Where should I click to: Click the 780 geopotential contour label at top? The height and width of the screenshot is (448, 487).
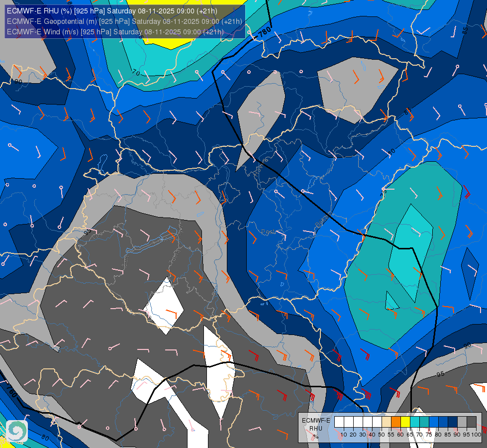pos(264,32)
